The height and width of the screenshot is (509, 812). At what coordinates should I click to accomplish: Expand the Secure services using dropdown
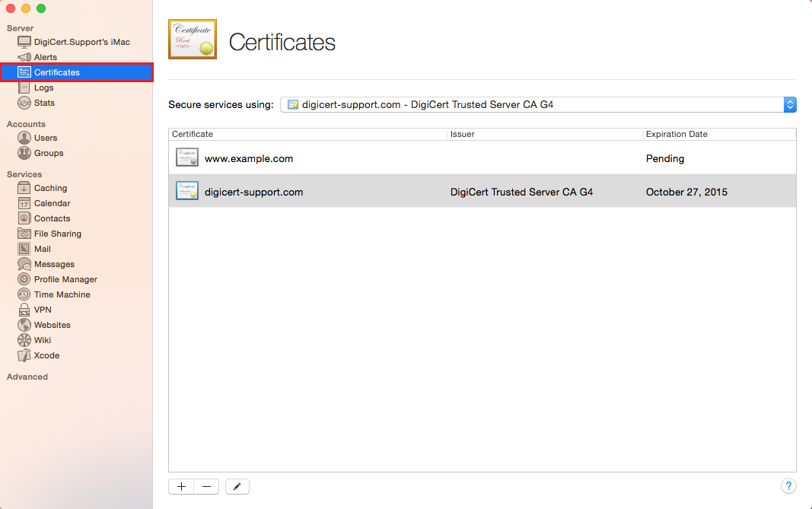[x=537, y=105]
